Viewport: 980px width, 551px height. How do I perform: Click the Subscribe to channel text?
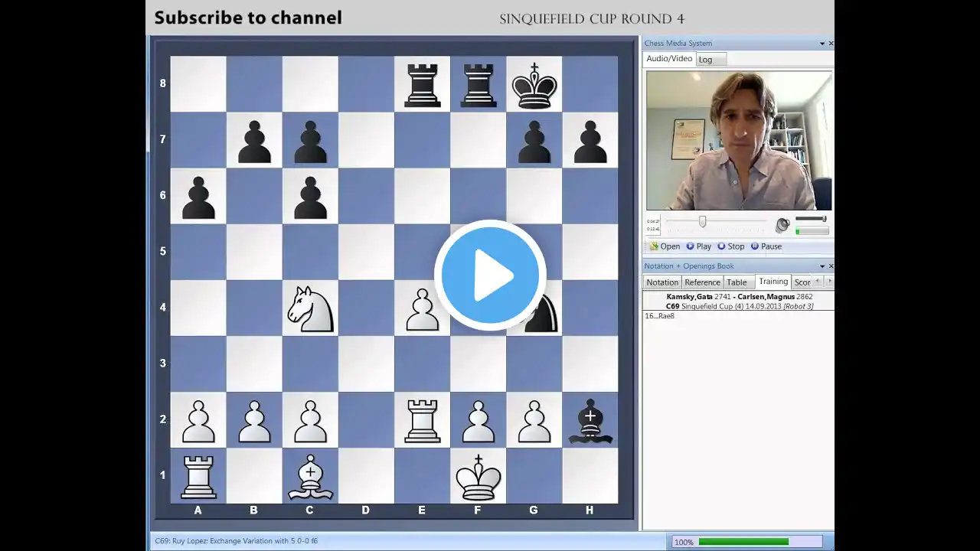[248, 18]
